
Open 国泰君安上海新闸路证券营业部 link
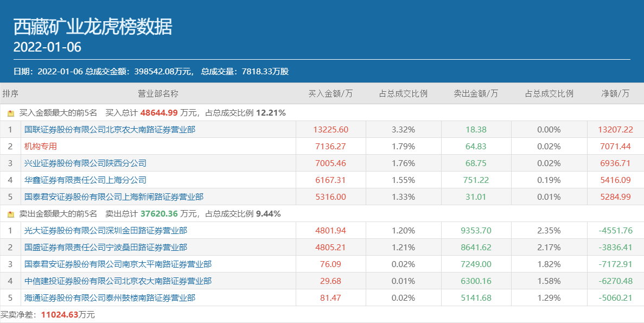[114, 197]
